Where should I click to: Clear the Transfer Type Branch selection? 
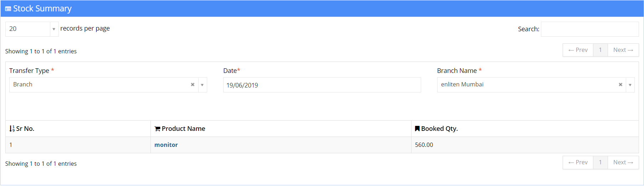coord(193,85)
